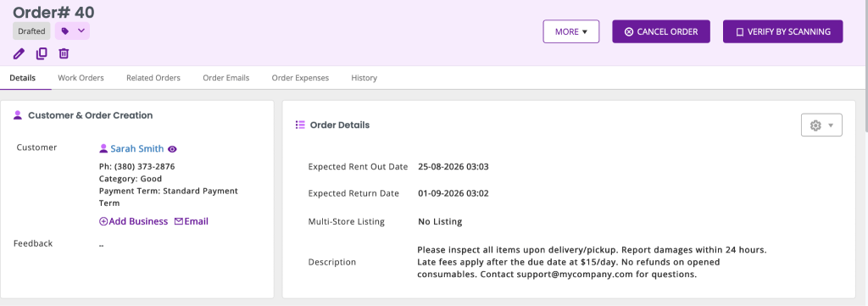Click the 'Category: Good' text
The height and width of the screenshot is (306, 868).
(x=131, y=179)
